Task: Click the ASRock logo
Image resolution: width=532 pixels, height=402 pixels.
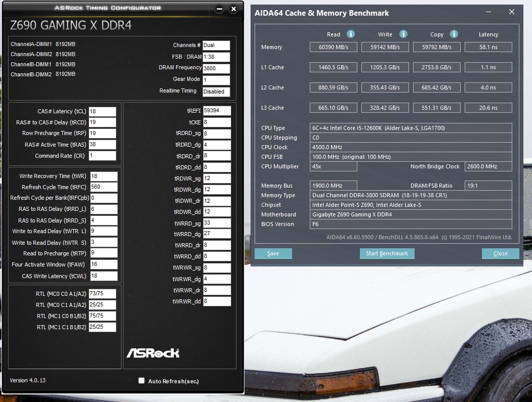Action: coord(153,353)
